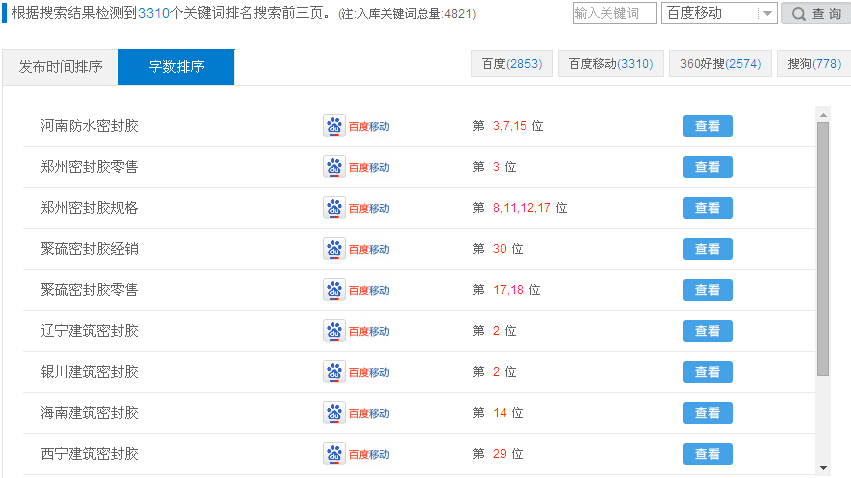
Task: Click ranking value 14 for 海南建筑密封胶
Action: click(x=500, y=413)
